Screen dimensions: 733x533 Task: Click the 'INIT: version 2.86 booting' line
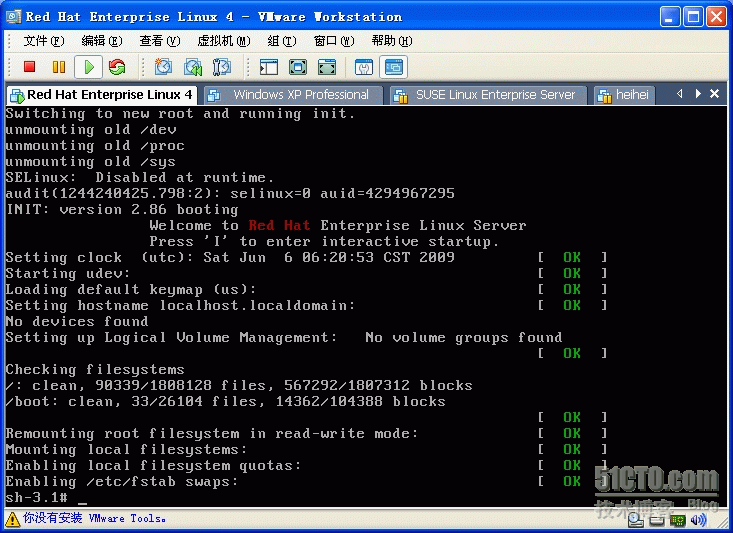(122, 209)
